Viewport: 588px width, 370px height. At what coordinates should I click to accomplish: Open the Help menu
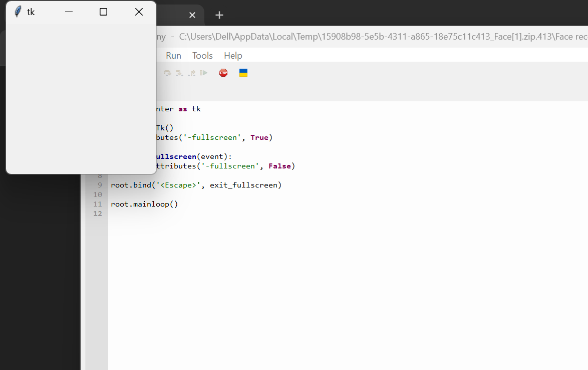click(x=233, y=56)
